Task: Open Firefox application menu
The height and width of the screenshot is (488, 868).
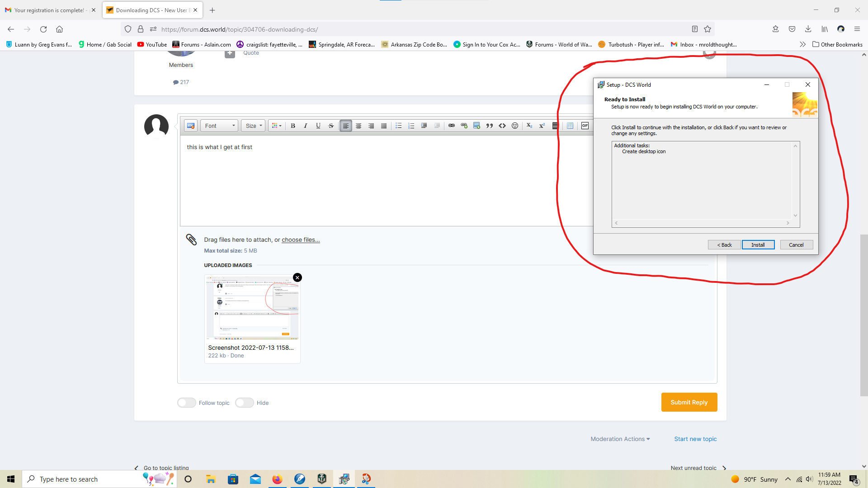Action: [x=857, y=29]
